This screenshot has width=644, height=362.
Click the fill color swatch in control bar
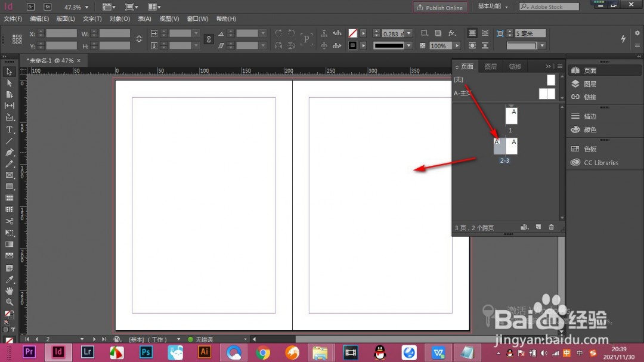352,33
